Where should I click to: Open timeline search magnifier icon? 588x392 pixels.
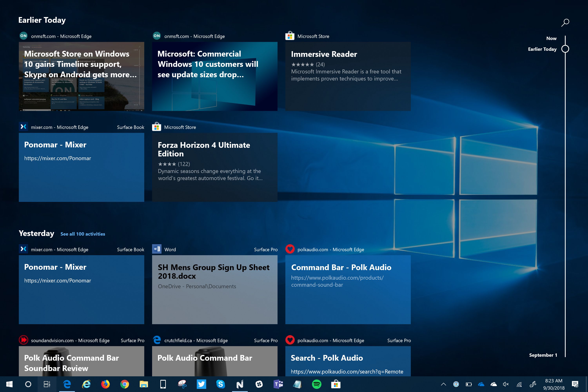pyautogui.click(x=565, y=23)
